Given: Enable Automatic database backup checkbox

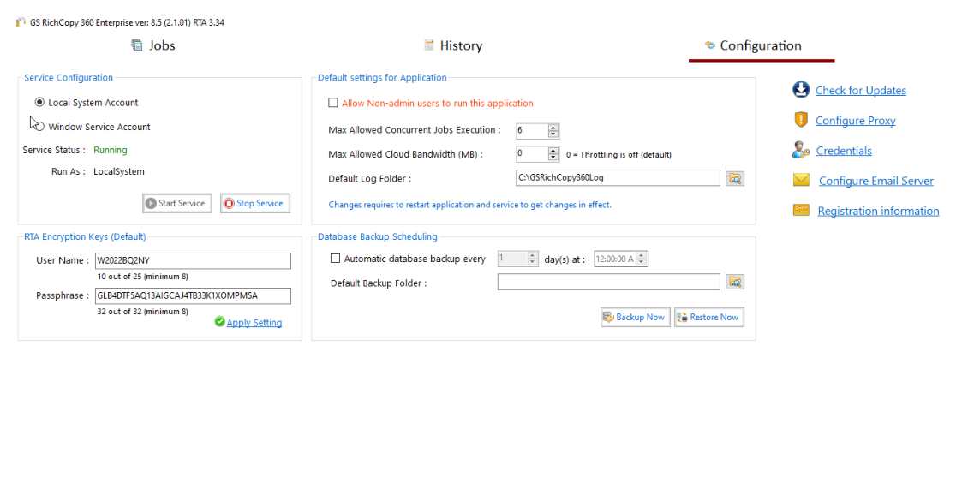Looking at the screenshot, I should point(335,259).
